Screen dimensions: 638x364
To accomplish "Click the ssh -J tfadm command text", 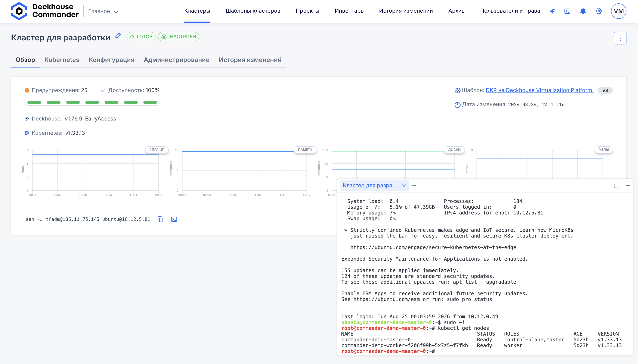I will click(88, 219).
